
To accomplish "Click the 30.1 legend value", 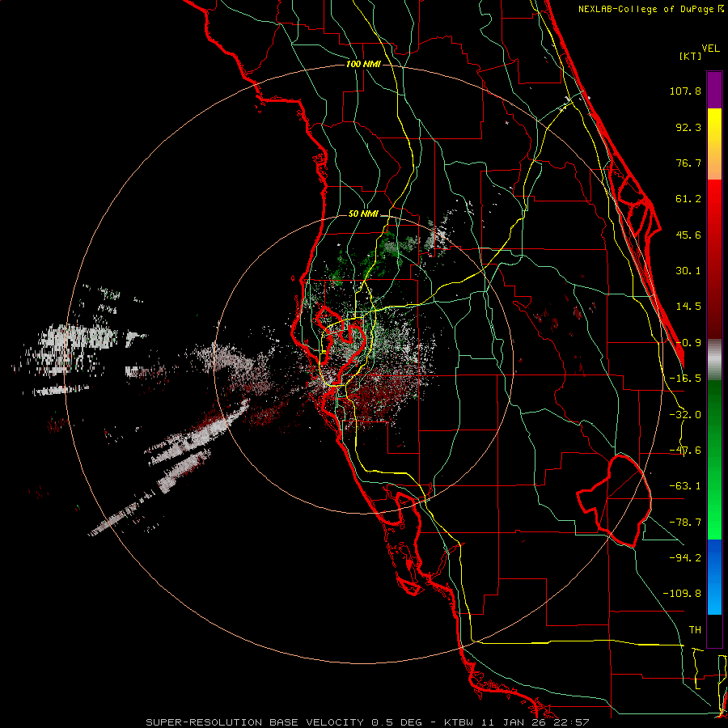I will click(x=688, y=271).
